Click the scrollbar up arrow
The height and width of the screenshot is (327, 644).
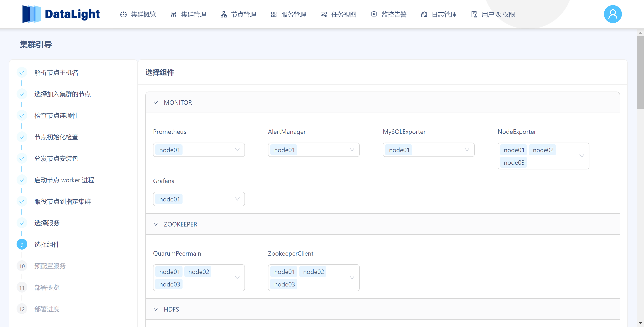pyautogui.click(x=640, y=33)
